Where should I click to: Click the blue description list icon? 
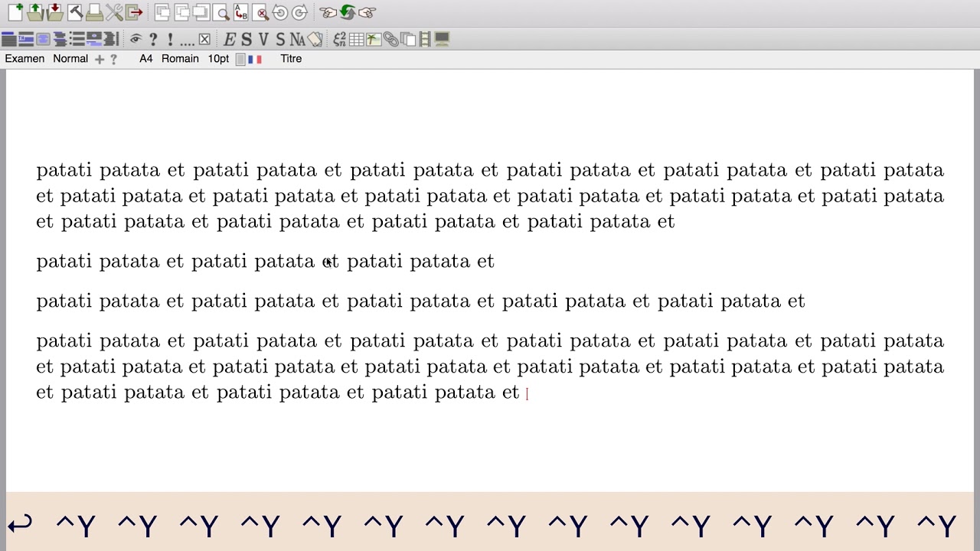(93, 39)
